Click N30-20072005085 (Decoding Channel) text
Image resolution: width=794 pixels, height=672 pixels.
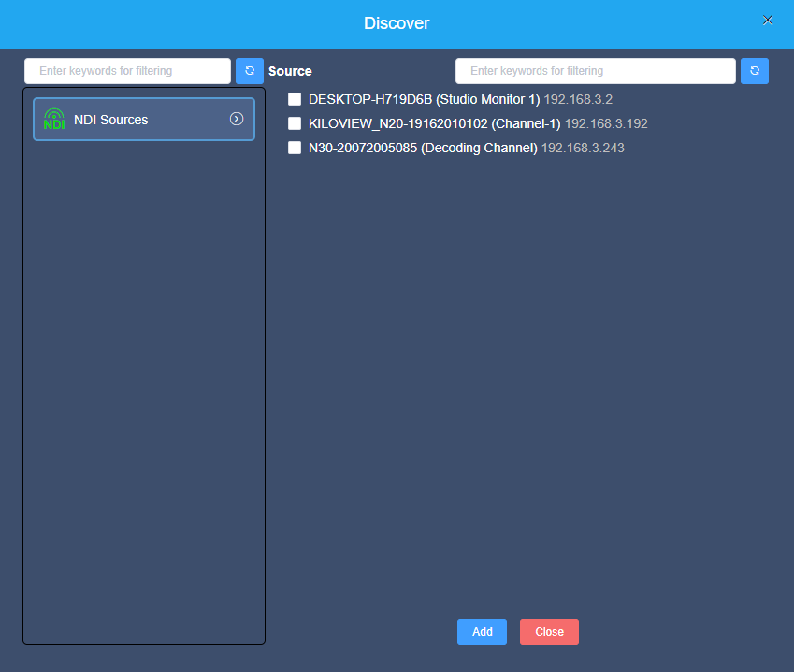tap(423, 149)
